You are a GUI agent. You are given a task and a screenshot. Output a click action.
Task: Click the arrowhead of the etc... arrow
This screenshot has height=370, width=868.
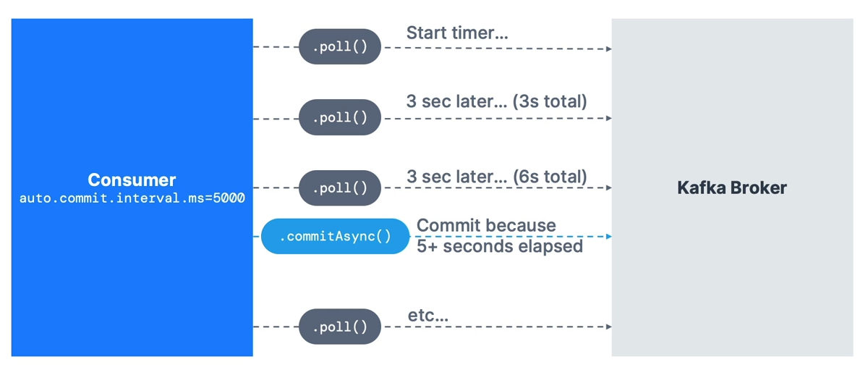click(608, 327)
